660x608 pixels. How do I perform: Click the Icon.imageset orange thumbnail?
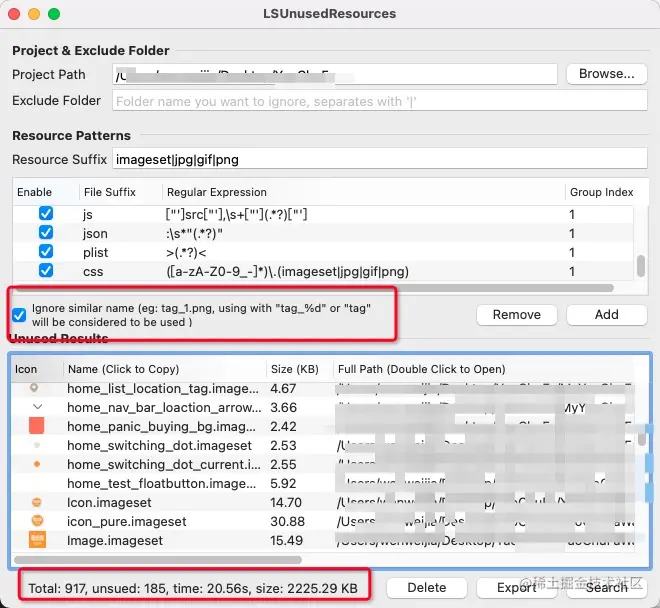point(37,502)
